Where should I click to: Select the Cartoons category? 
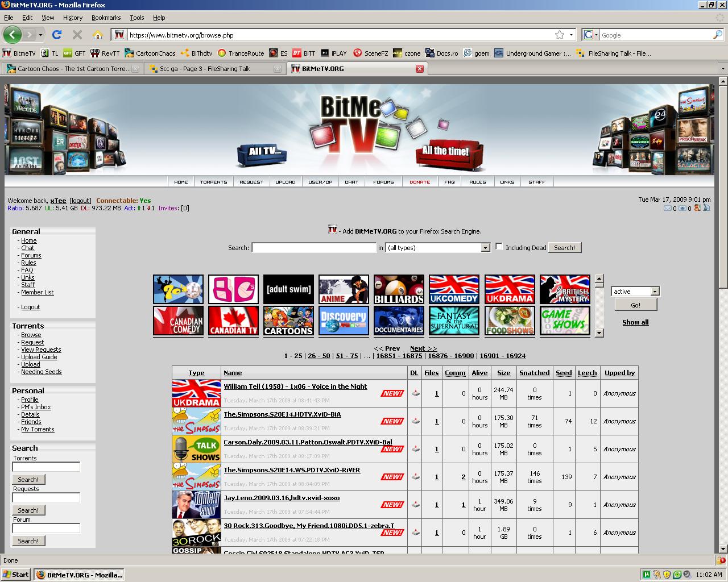289,321
